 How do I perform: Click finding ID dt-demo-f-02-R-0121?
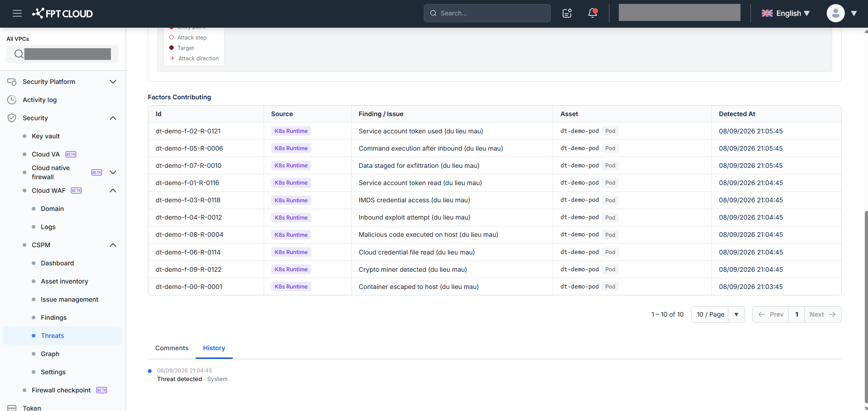[x=188, y=131]
